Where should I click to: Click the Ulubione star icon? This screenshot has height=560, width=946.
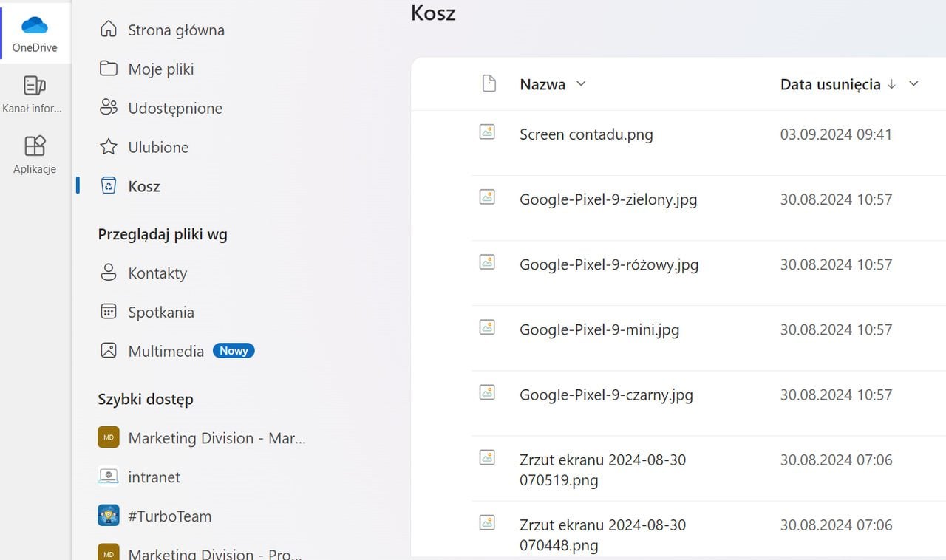tap(109, 147)
